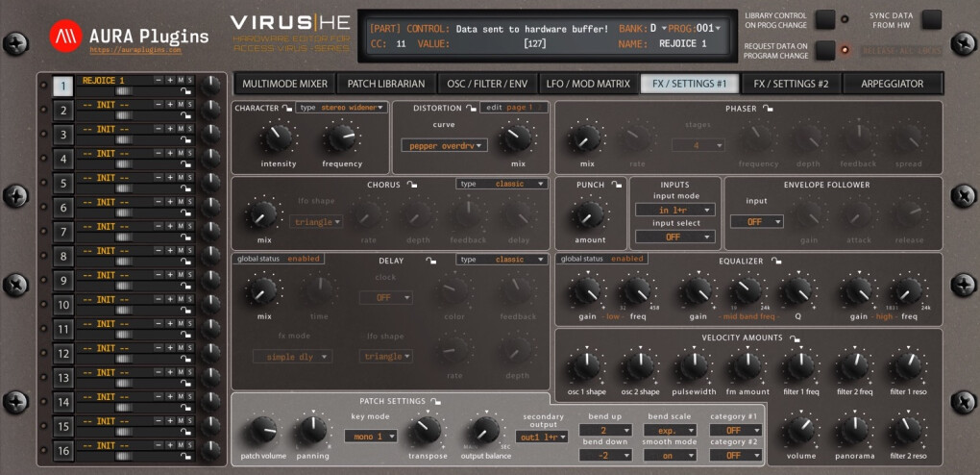Toggle the PATCH SETTINGS lock icon
The width and height of the screenshot is (980, 475).
tap(435, 401)
